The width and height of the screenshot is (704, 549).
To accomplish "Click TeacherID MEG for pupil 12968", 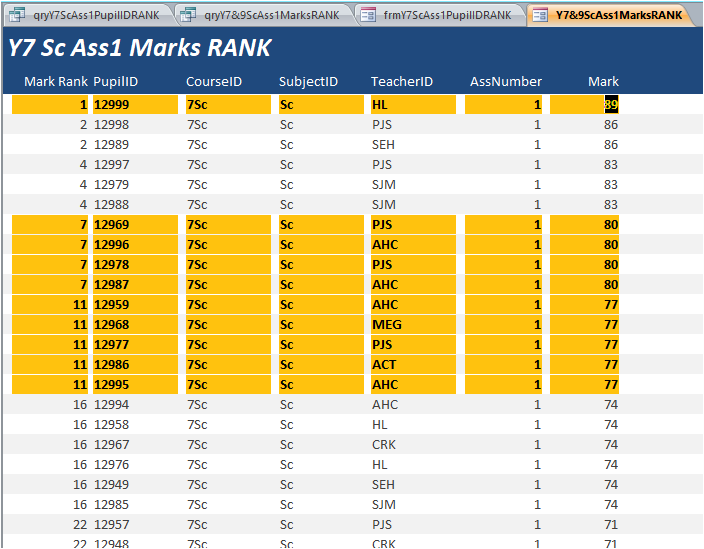I will tap(413, 325).
